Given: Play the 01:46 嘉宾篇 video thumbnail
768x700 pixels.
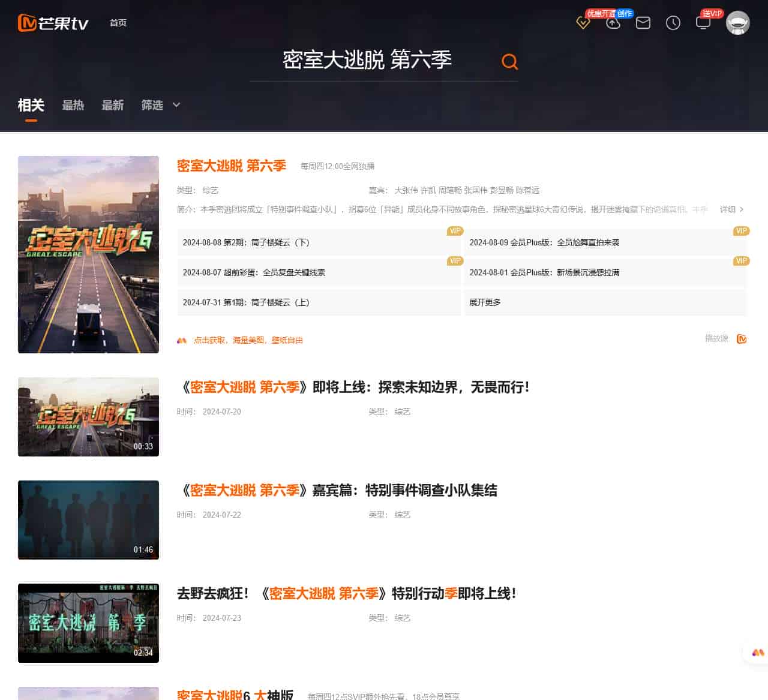Looking at the screenshot, I should coord(88,519).
